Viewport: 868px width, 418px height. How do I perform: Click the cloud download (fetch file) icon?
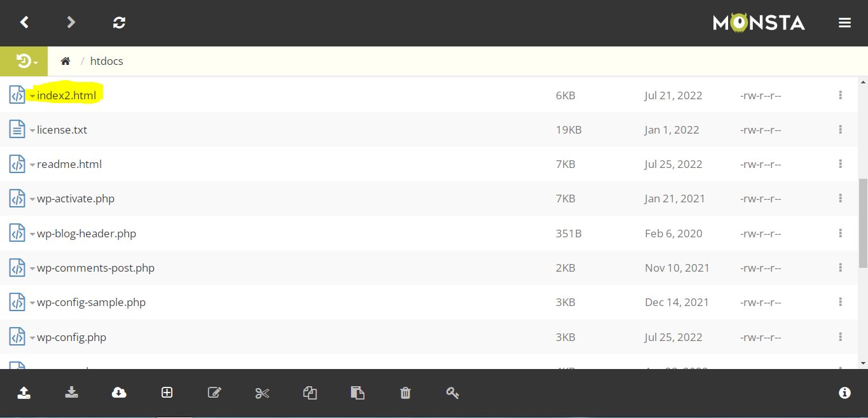[119, 393]
